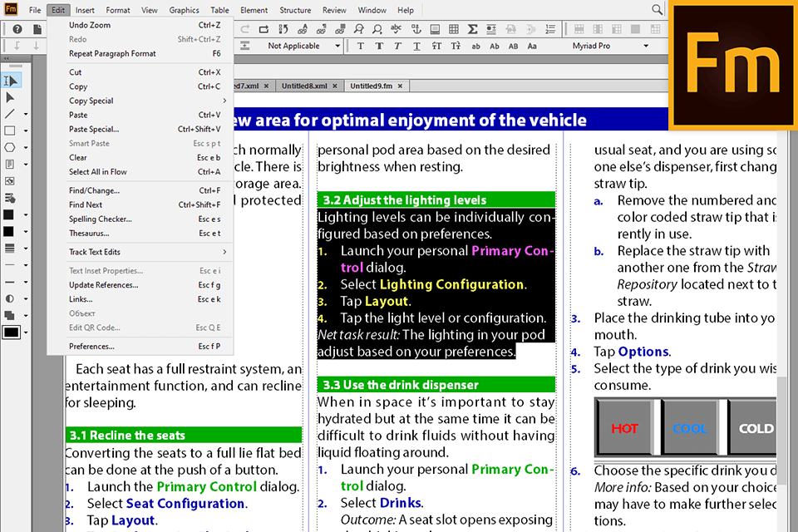The height and width of the screenshot is (532, 798).
Task: Switch to the Untitled9.fm tab
Action: pyautogui.click(x=371, y=86)
